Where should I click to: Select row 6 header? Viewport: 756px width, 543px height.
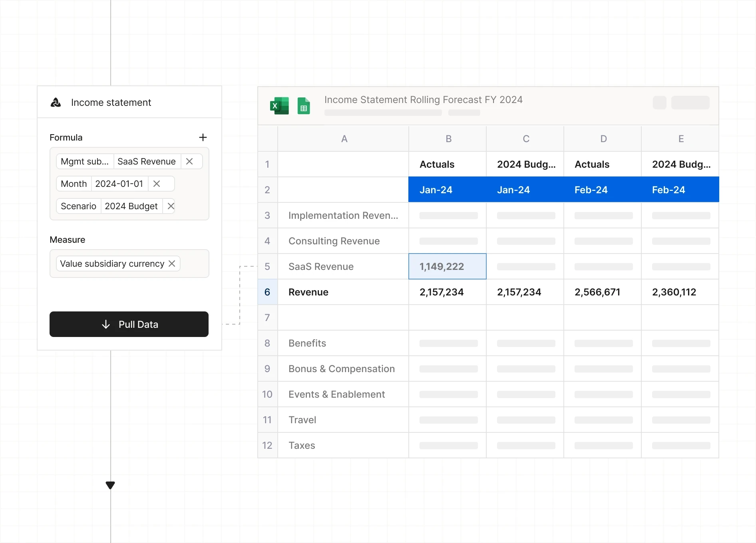267,292
